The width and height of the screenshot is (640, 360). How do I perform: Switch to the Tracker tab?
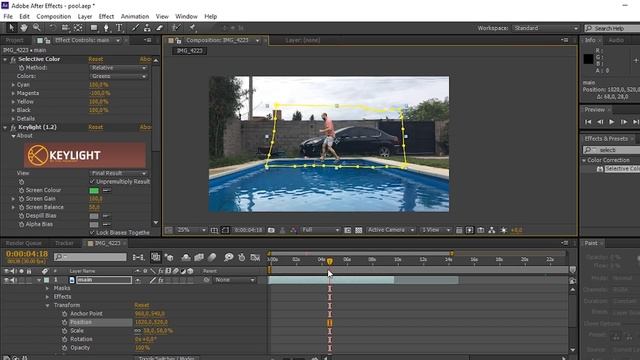[64, 243]
